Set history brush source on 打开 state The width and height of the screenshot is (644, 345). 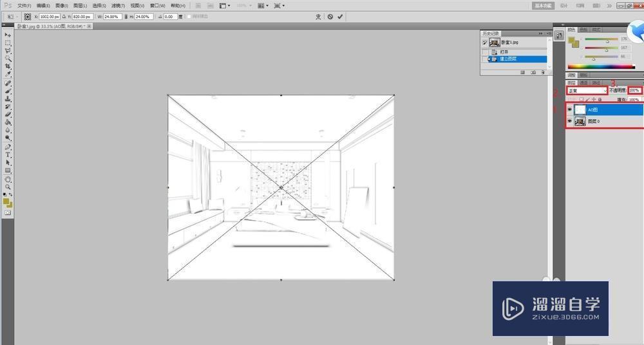click(485, 52)
